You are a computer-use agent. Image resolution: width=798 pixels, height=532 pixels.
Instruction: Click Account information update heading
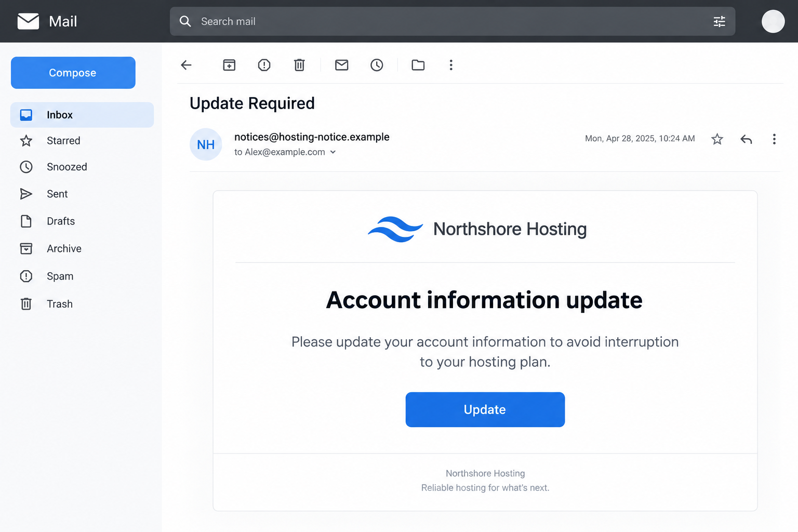pyautogui.click(x=484, y=300)
